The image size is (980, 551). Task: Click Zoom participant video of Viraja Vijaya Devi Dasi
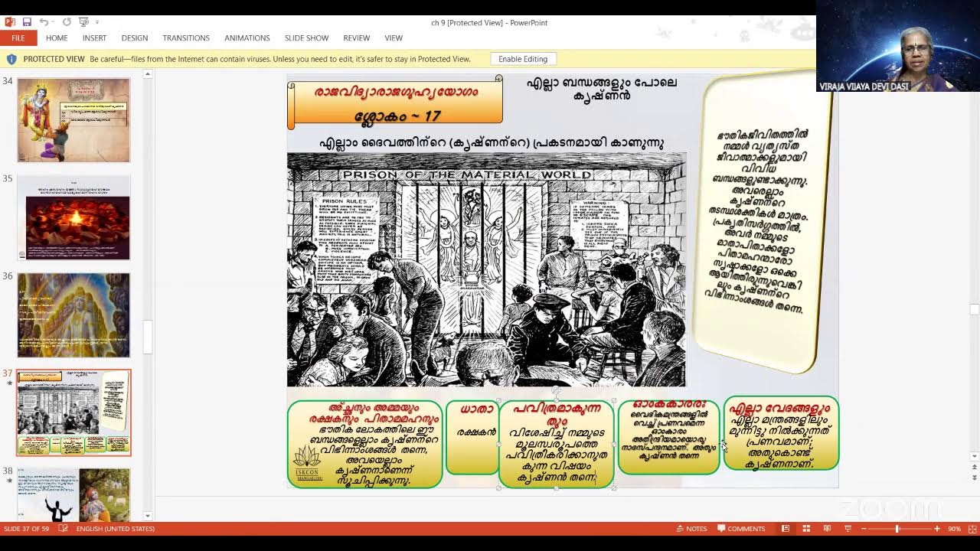click(x=898, y=46)
